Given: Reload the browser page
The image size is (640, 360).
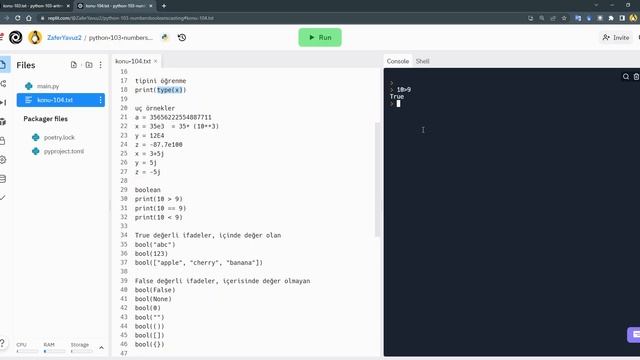Looking at the screenshot, I should (18, 18).
